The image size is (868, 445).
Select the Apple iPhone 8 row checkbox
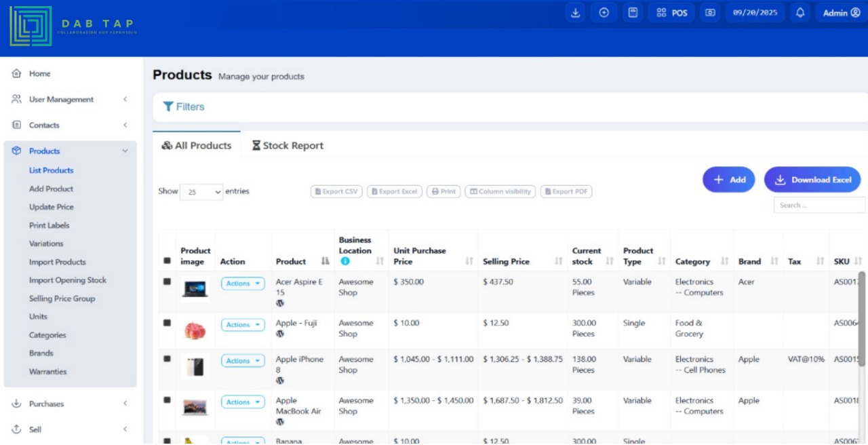167,359
